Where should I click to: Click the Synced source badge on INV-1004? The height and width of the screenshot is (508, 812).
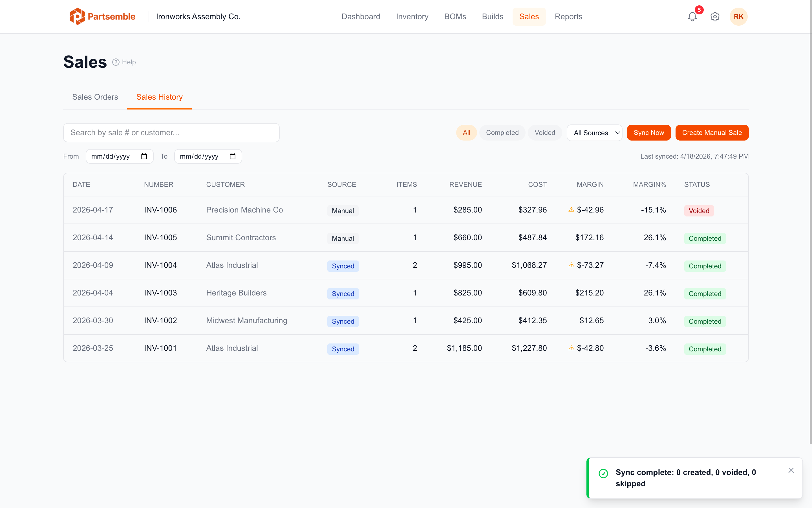coord(343,266)
